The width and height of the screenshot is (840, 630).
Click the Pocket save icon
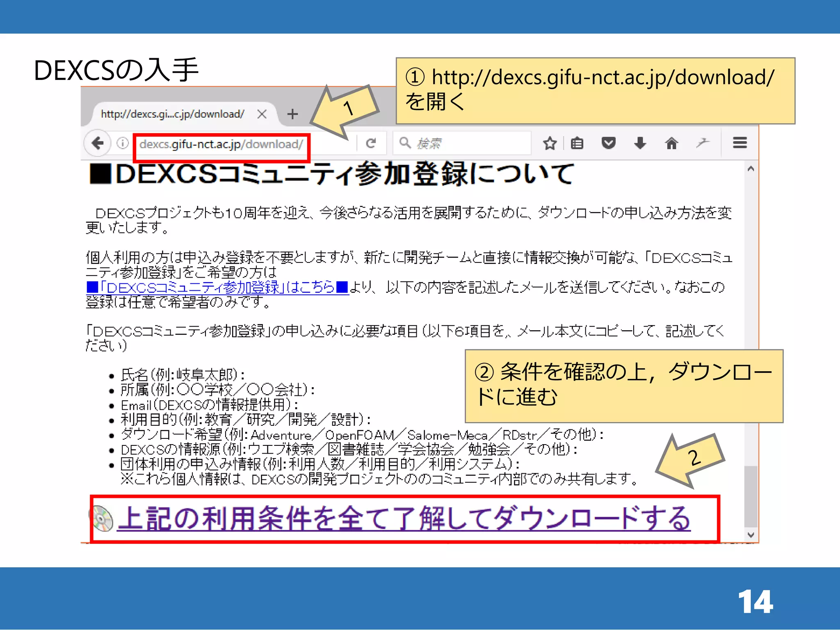[x=609, y=143]
